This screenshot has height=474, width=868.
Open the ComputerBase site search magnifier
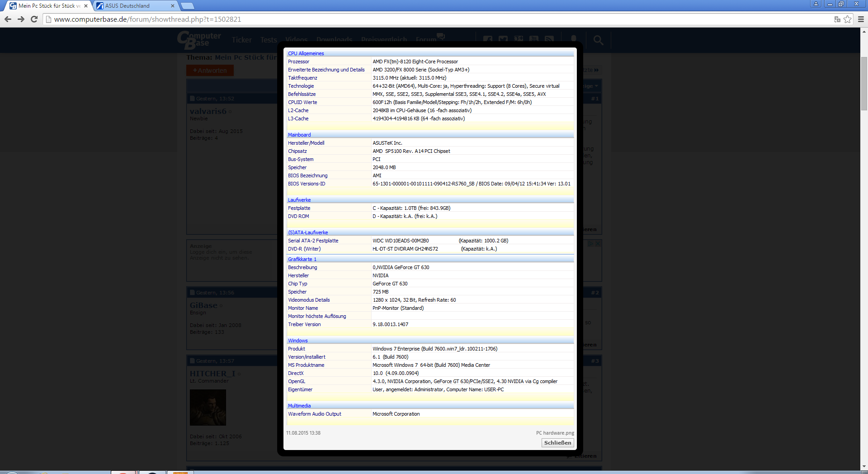[598, 40]
